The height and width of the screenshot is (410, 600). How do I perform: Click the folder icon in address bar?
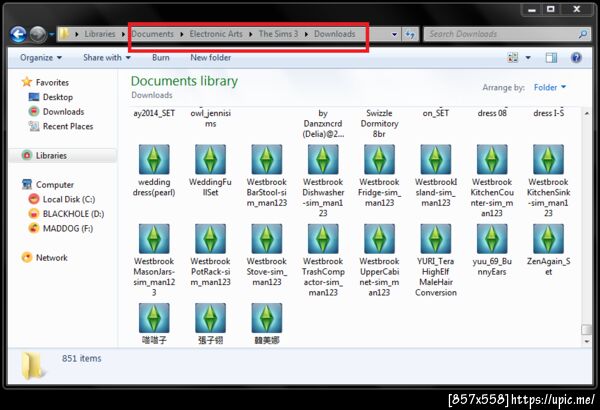coord(64,34)
